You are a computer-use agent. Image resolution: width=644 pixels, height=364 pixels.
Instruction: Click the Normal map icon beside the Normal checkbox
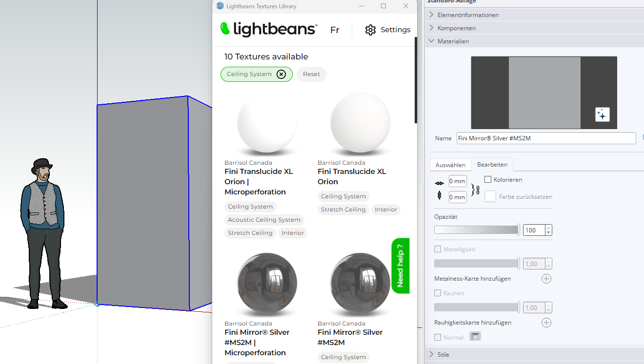point(475,336)
